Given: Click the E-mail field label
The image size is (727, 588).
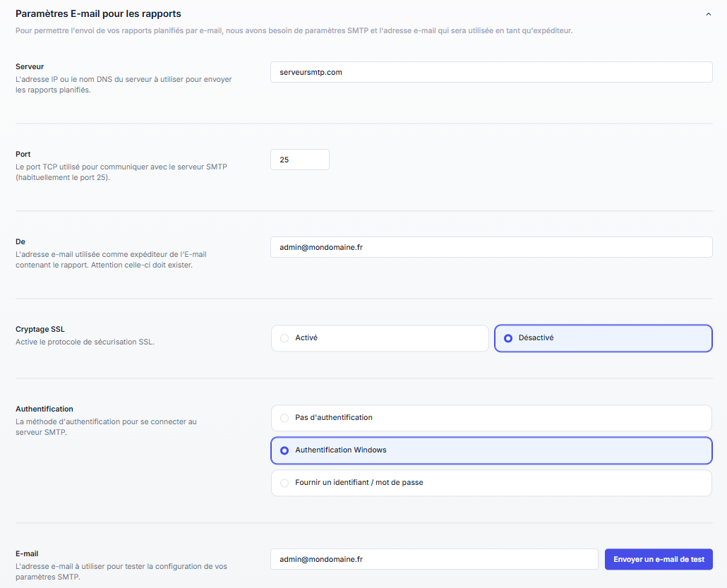Looking at the screenshot, I should click(x=28, y=553).
